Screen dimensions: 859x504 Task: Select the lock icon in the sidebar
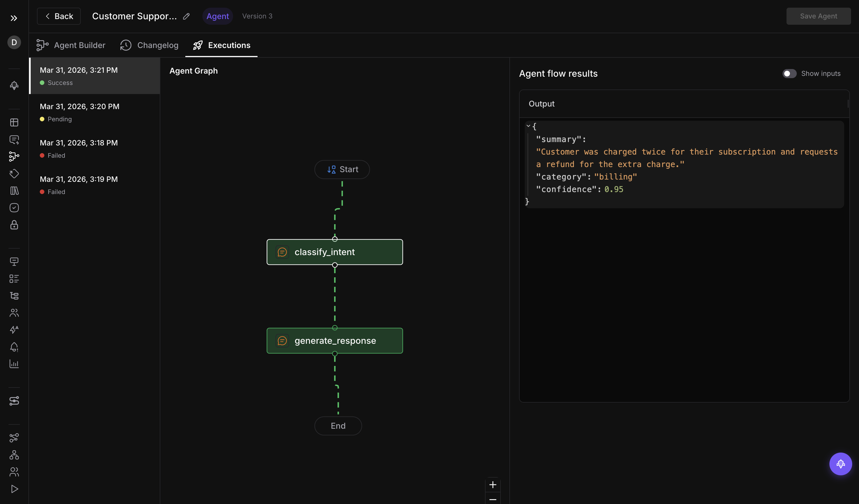(x=14, y=225)
